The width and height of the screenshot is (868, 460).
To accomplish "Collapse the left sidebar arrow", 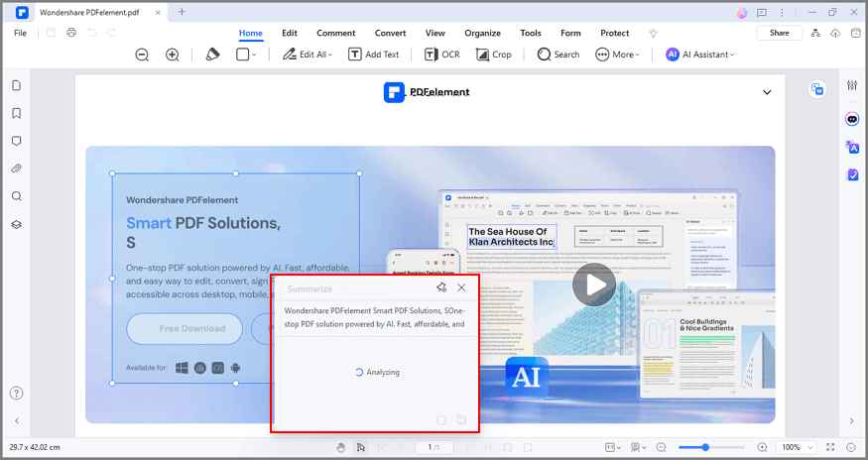I will pyautogui.click(x=17, y=420).
